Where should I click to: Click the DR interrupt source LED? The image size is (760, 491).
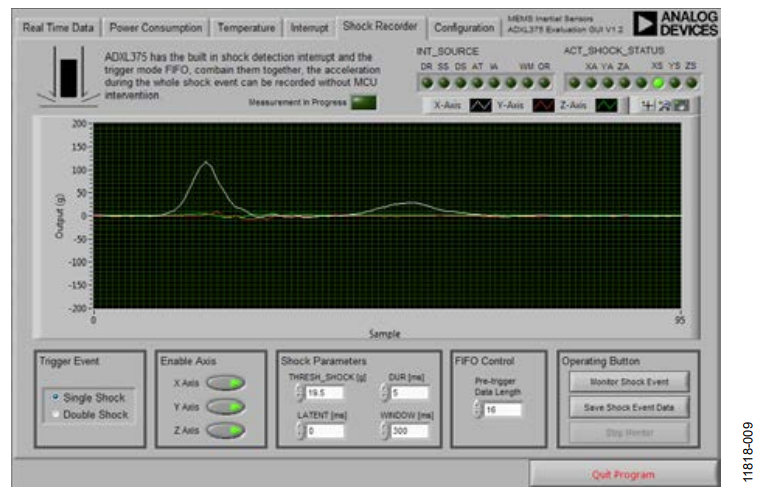(427, 83)
